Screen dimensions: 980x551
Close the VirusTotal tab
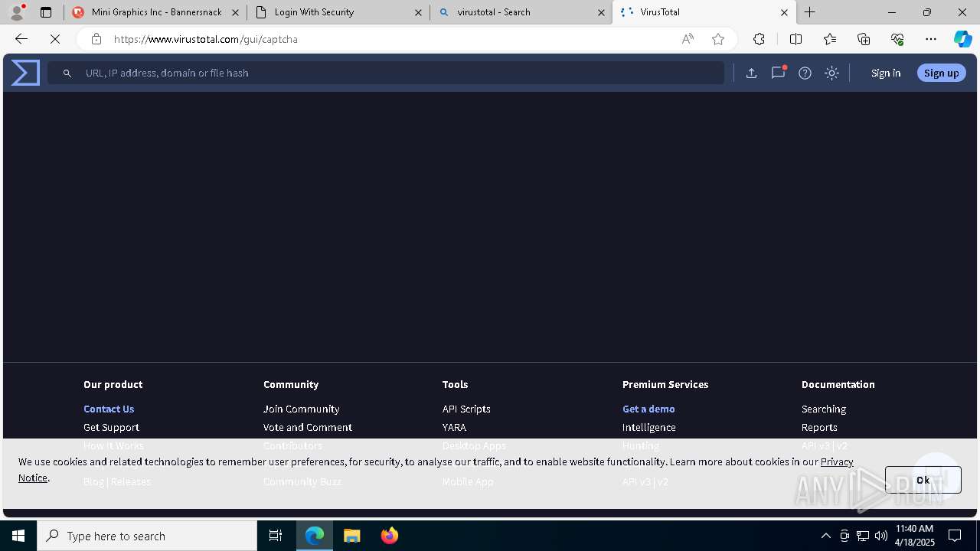click(x=784, y=12)
